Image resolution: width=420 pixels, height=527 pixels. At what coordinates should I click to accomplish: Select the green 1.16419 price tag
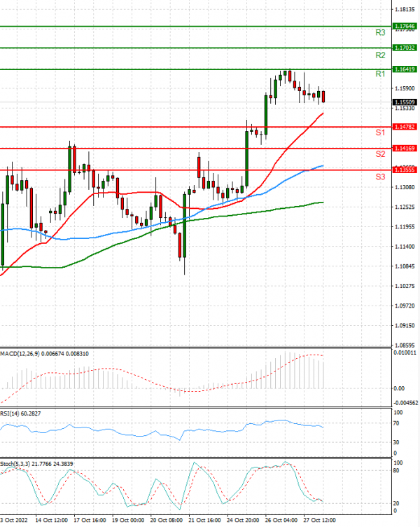(405, 69)
